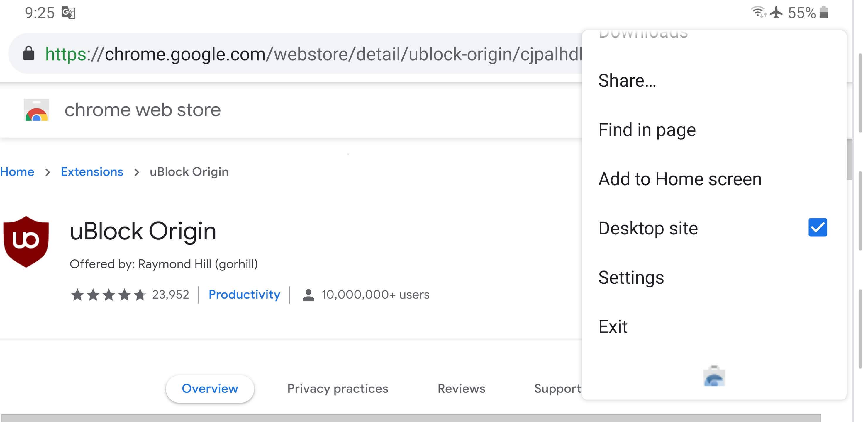Go to Home breadcrumb link
Viewport: 868px width, 422px height.
[17, 172]
